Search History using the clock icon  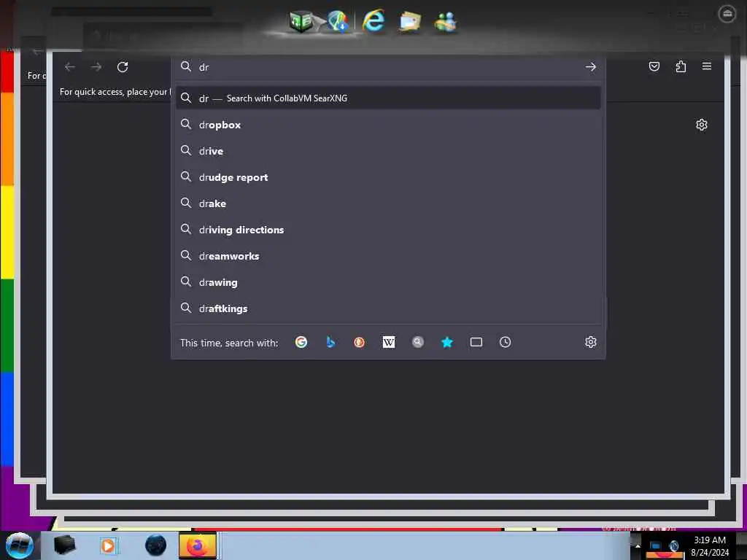pyautogui.click(x=505, y=342)
